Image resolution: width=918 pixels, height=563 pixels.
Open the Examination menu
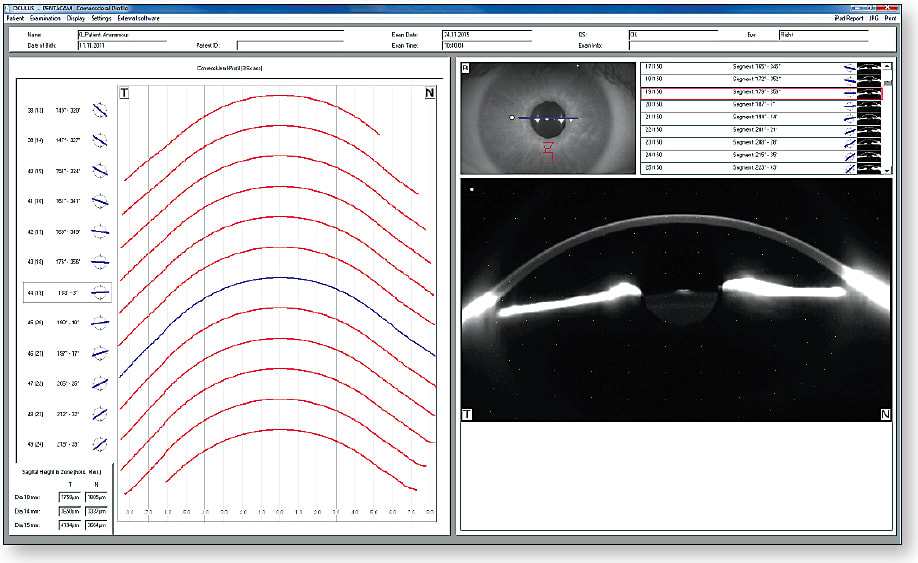coord(45,18)
